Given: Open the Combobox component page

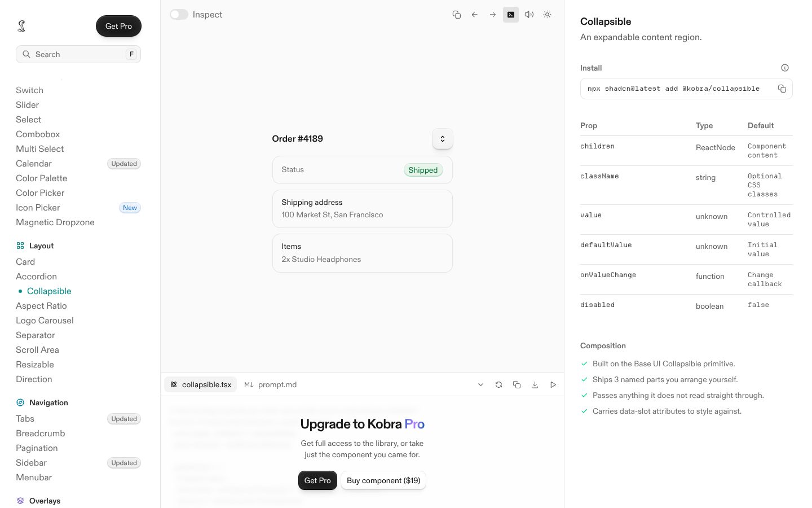Looking at the screenshot, I should click(38, 134).
